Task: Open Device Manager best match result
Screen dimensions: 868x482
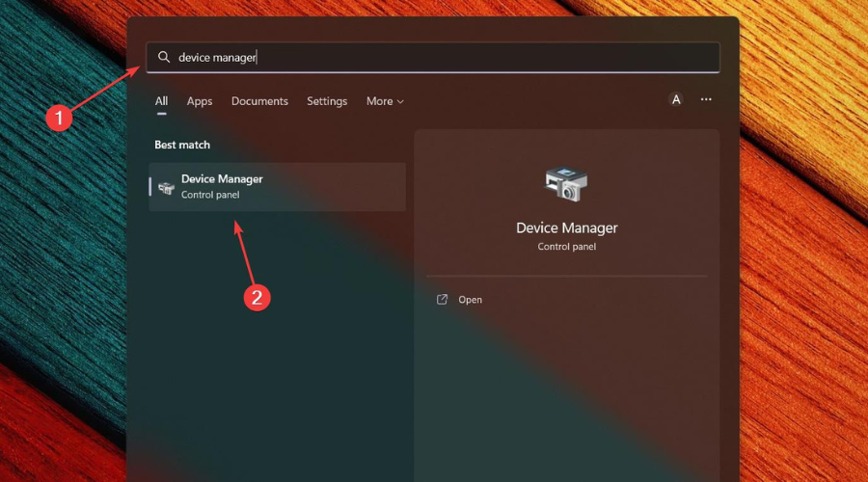Action: click(x=278, y=187)
